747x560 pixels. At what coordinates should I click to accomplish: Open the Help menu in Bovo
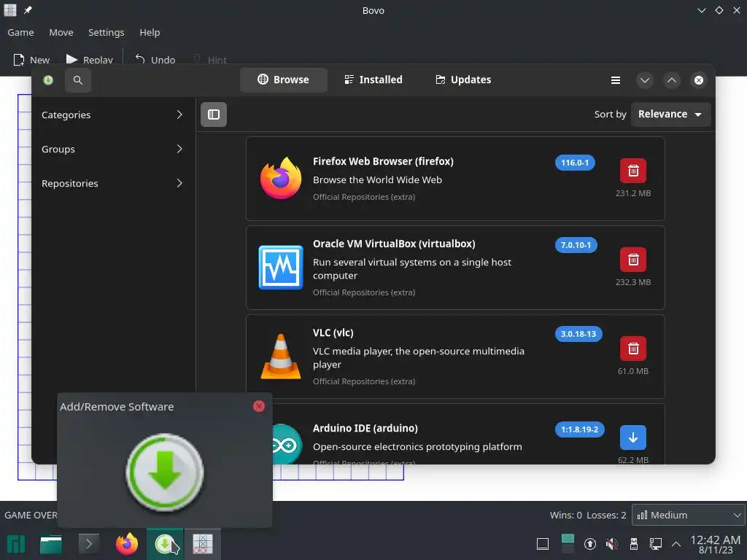tap(150, 32)
